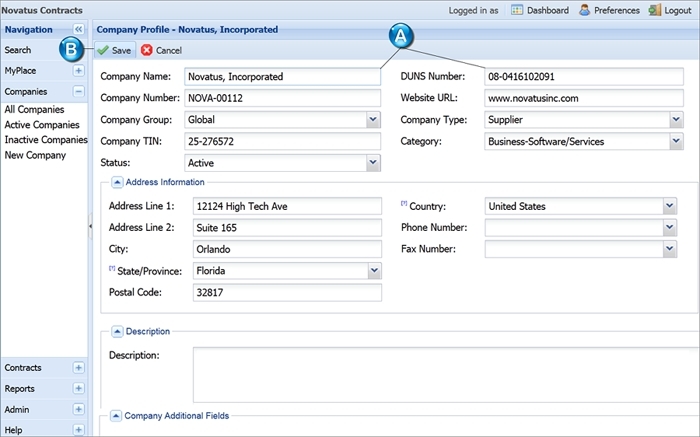This screenshot has width=700, height=437.
Task: Click the Address Line 1 field
Action: tap(288, 206)
